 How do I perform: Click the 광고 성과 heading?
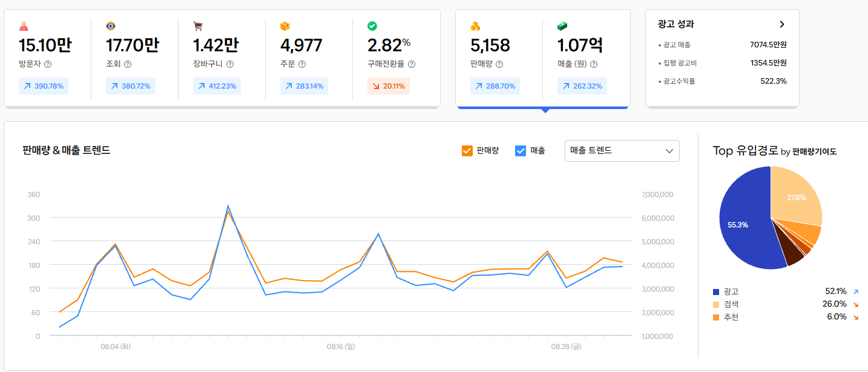pos(676,25)
